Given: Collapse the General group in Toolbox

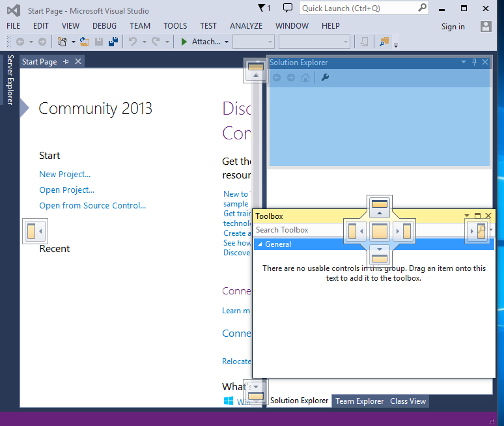Looking at the screenshot, I should click(260, 244).
